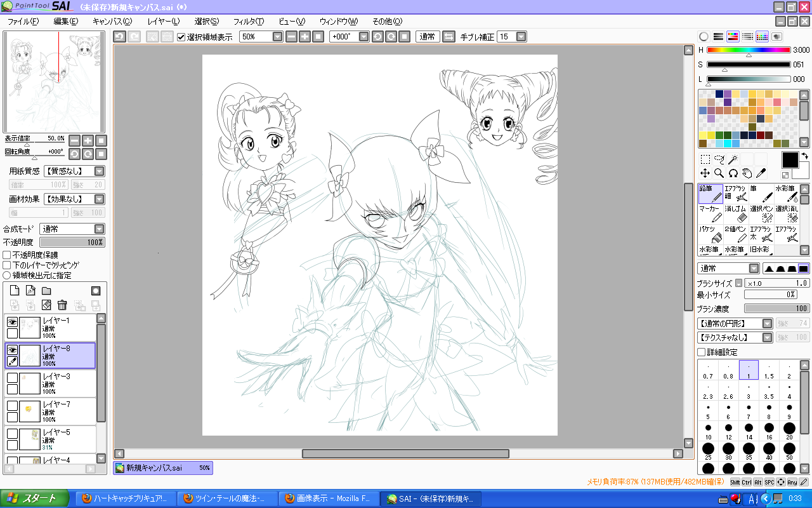
Task: Open the レイヤー menu
Action: point(164,21)
